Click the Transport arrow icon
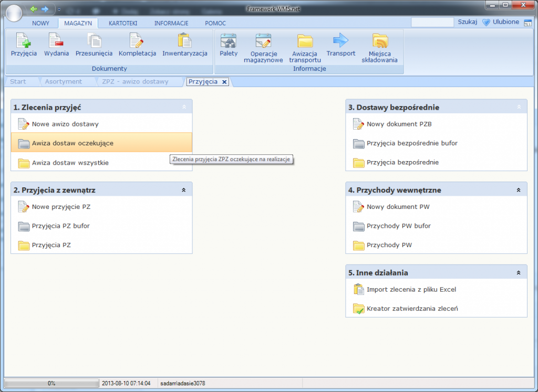This screenshot has width=538, height=392. point(340,41)
